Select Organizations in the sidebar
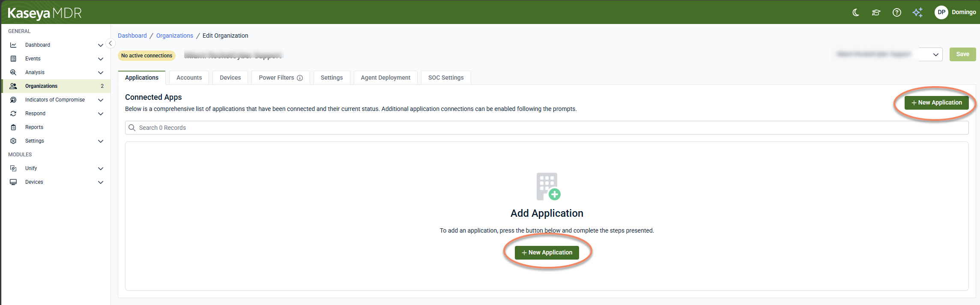 (56, 86)
